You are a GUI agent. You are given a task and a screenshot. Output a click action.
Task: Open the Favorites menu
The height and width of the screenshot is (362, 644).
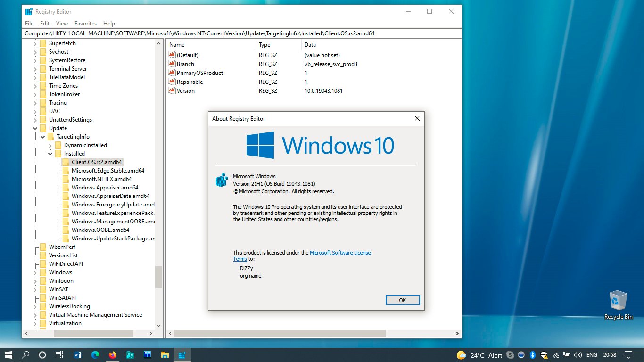86,23
